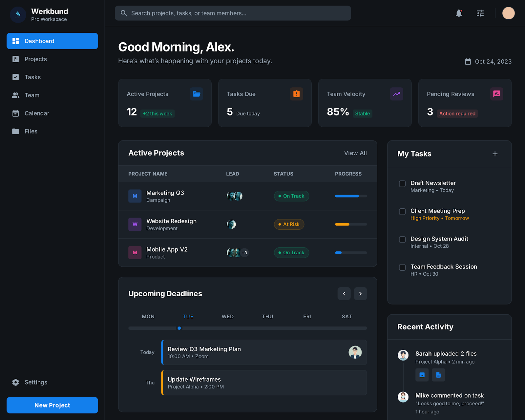The width and height of the screenshot is (525, 420).
Task: Open notifications via the bell icon
Action: [x=458, y=13]
